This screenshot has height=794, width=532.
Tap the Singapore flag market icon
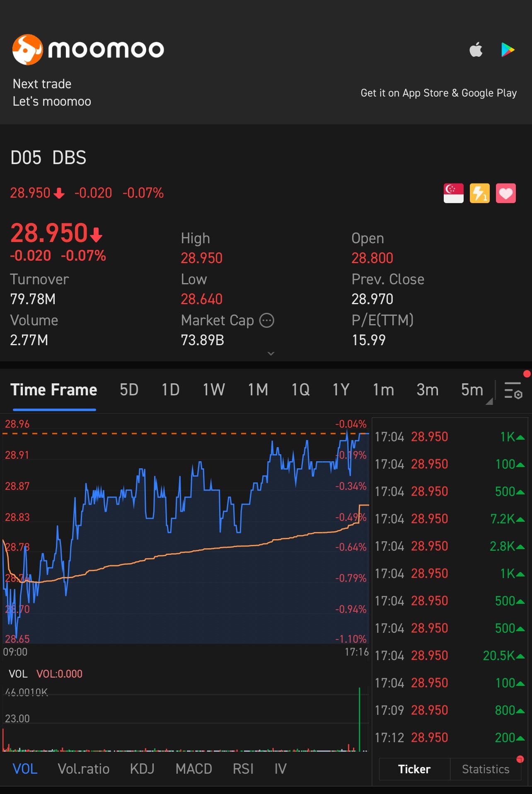[453, 193]
